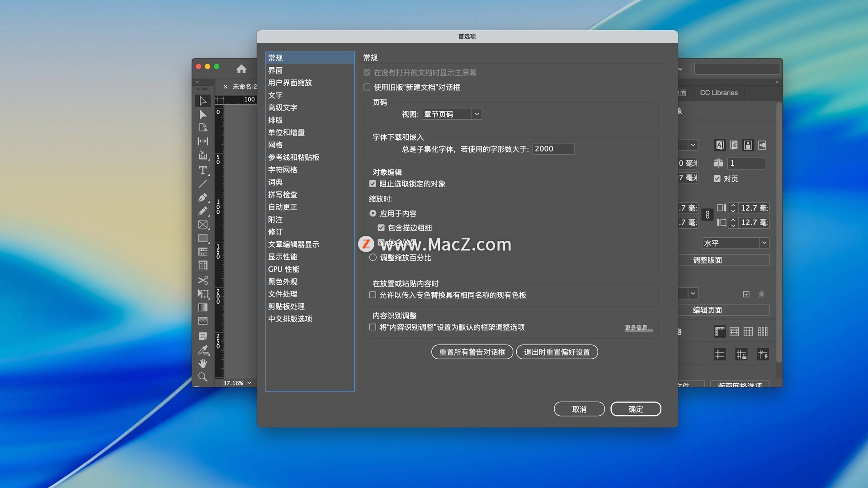Click the new page plus icon
This screenshot has height=488, width=868.
tap(746, 294)
